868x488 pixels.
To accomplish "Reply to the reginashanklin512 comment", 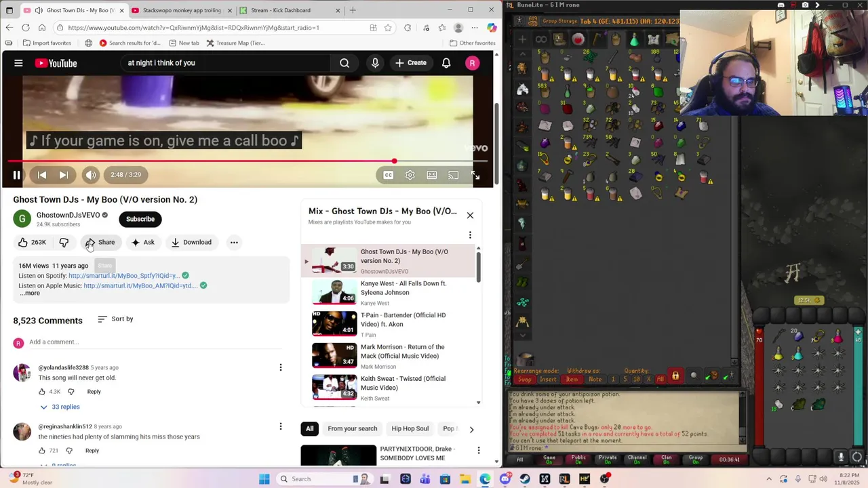I will coord(92,451).
